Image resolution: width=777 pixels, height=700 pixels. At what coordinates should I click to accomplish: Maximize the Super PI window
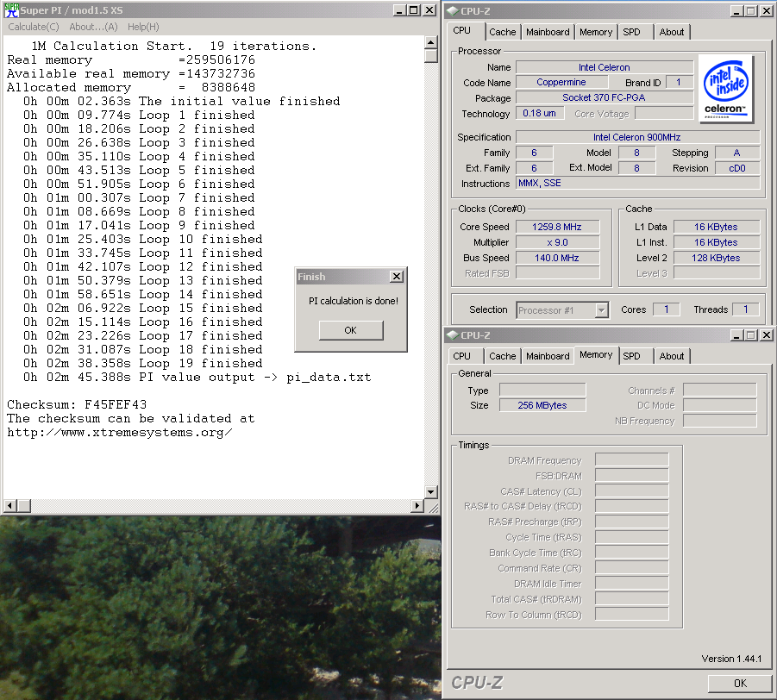(x=414, y=10)
